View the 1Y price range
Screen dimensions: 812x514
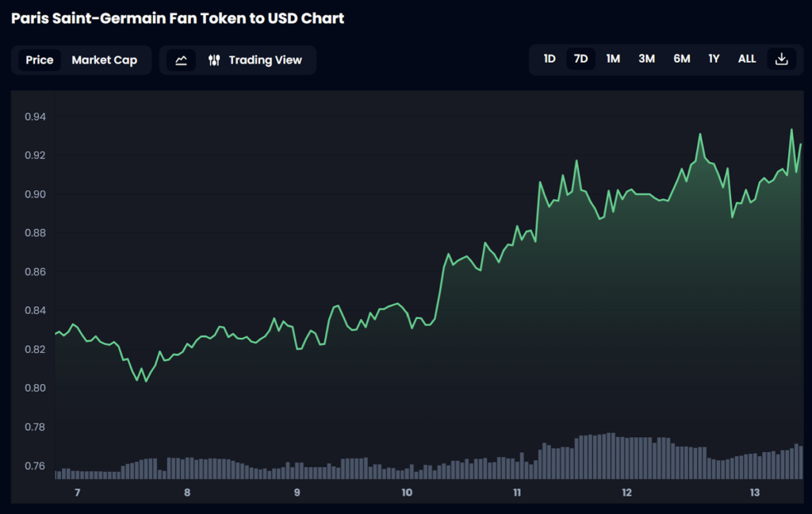pyautogui.click(x=714, y=59)
